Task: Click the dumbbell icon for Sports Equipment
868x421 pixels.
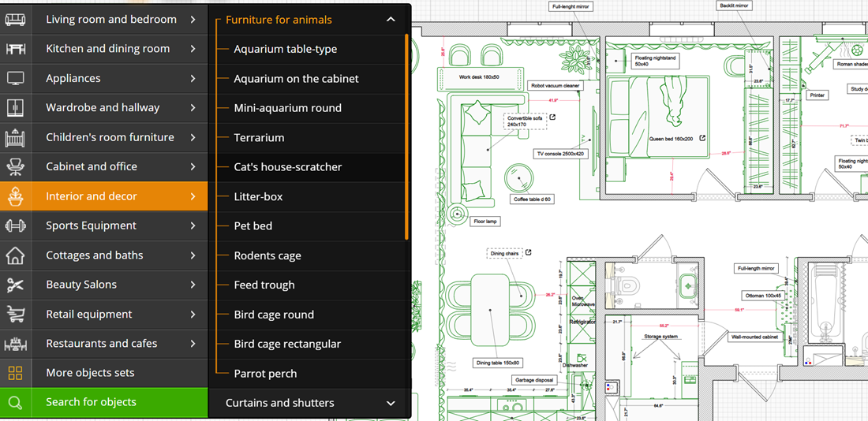Action: (16, 225)
